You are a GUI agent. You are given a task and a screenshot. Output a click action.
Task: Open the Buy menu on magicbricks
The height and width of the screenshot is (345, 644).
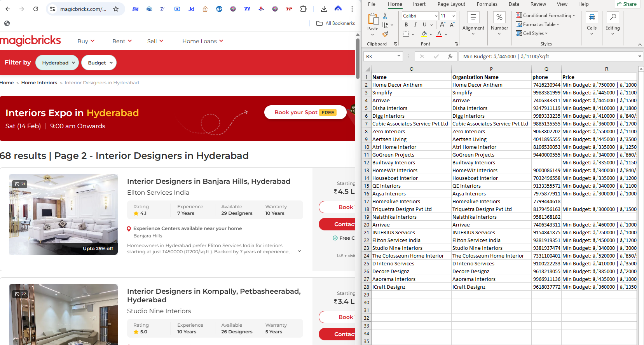86,41
